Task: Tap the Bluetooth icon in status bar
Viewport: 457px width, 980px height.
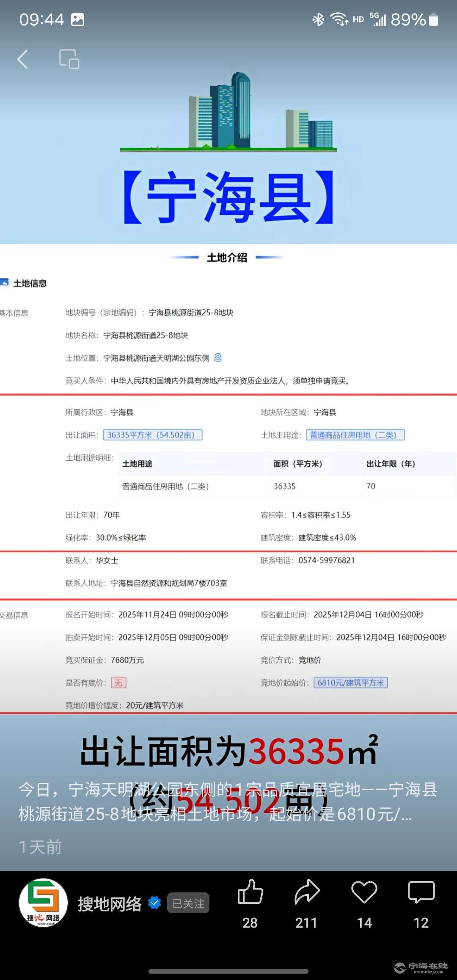Action: point(318,19)
